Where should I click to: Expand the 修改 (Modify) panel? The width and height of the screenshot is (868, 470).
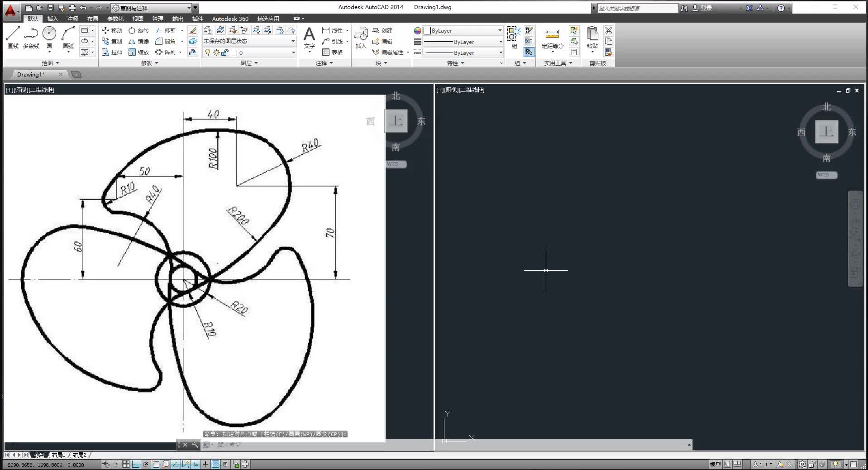click(x=150, y=63)
